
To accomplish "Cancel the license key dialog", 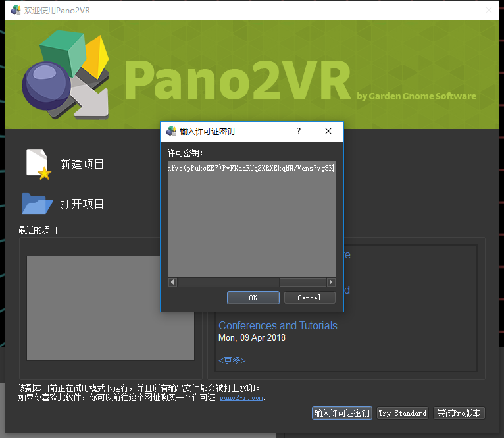I will (x=309, y=298).
